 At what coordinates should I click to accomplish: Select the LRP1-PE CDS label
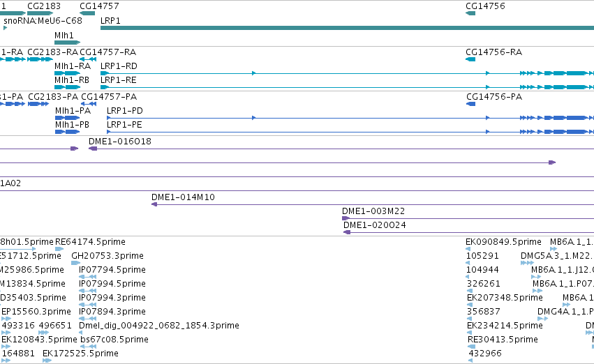click(124, 125)
